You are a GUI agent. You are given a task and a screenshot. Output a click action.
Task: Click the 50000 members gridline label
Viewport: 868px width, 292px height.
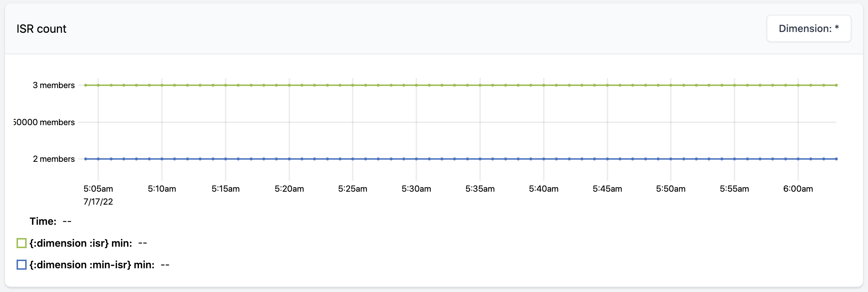point(44,122)
